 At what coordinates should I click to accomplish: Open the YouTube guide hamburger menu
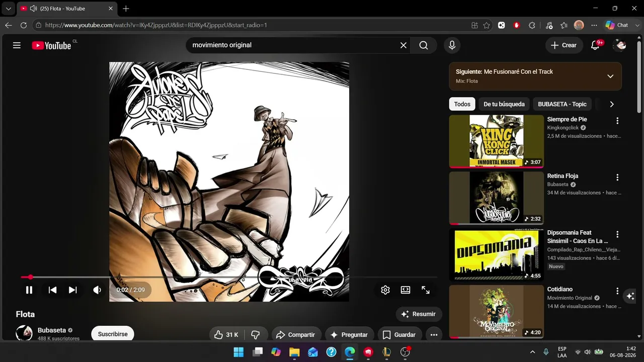click(x=17, y=45)
